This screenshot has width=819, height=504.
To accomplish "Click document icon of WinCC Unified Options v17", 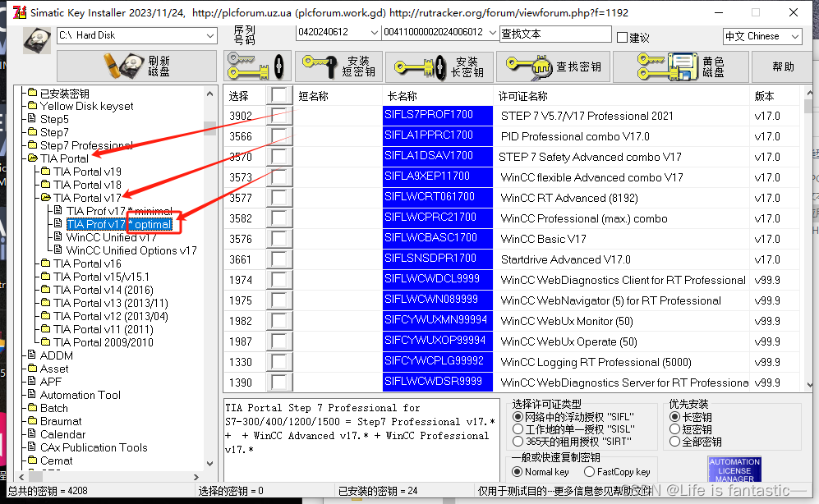I will click(58, 250).
